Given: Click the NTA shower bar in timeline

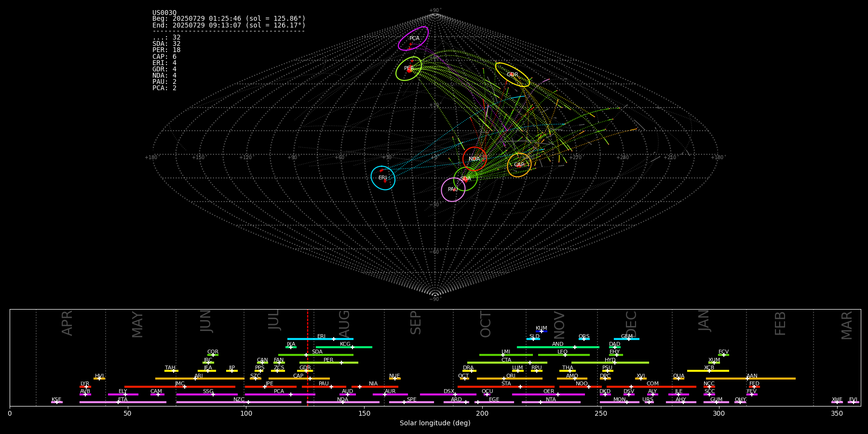Looking at the screenshot, I should pyautogui.click(x=551, y=402).
